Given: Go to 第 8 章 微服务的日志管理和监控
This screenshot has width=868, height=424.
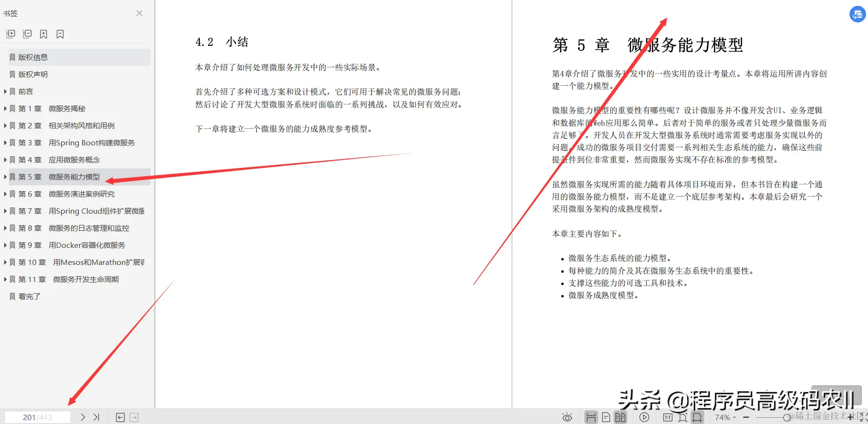Looking at the screenshot, I should click(74, 228).
